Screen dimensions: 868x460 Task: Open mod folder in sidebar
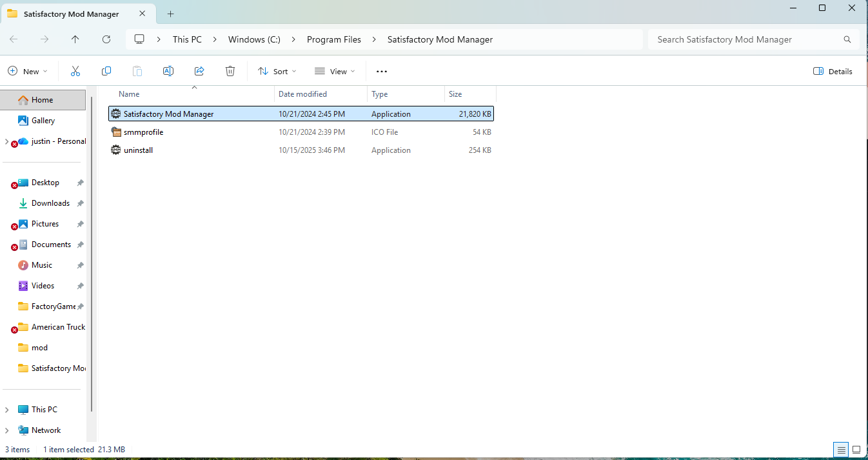click(x=40, y=348)
